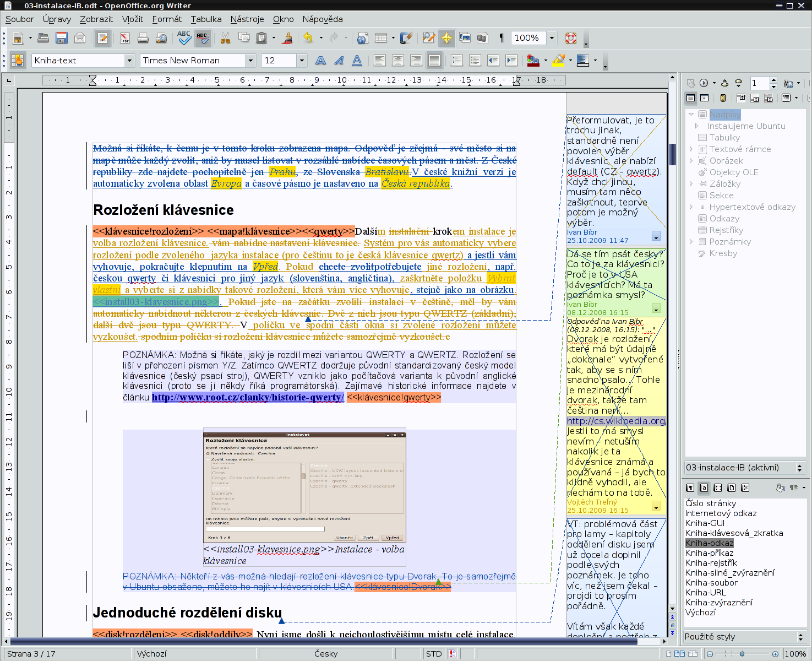
Task: Click the status bar zoom slider handle
Action: (x=742, y=654)
